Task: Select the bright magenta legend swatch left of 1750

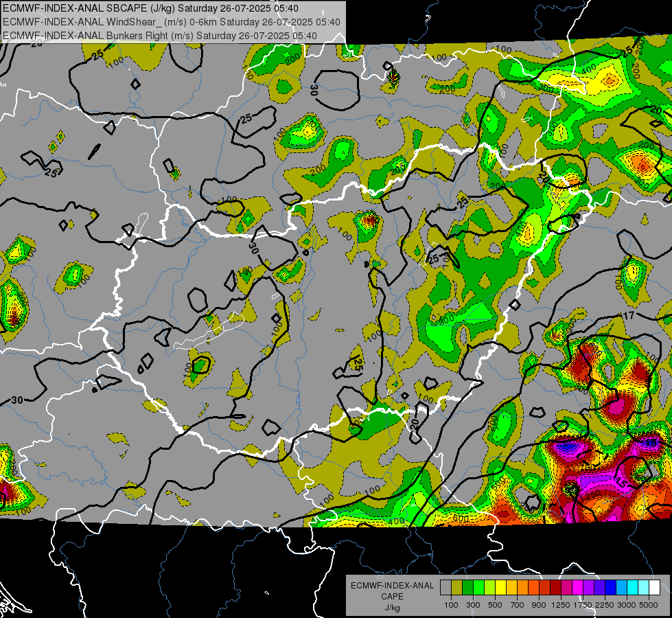Action: pos(578,587)
